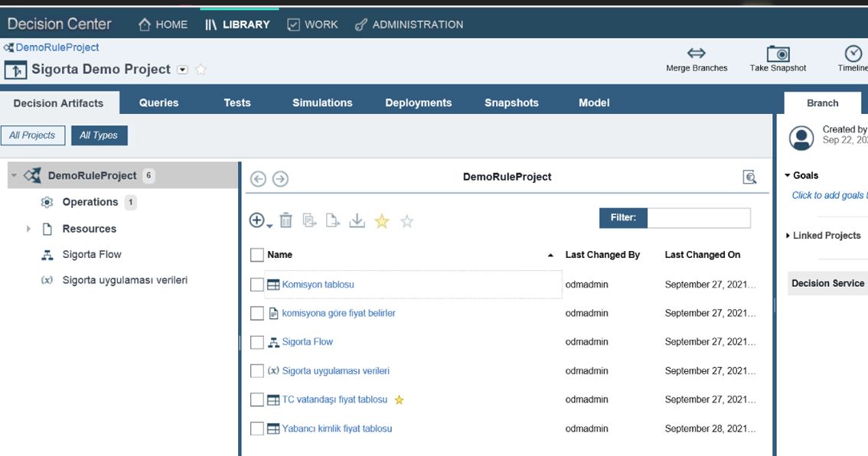This screenshot has height=456, width=868.
Task: Open the ADMINISTRATION menu
Action: click(x=409, y=24)
